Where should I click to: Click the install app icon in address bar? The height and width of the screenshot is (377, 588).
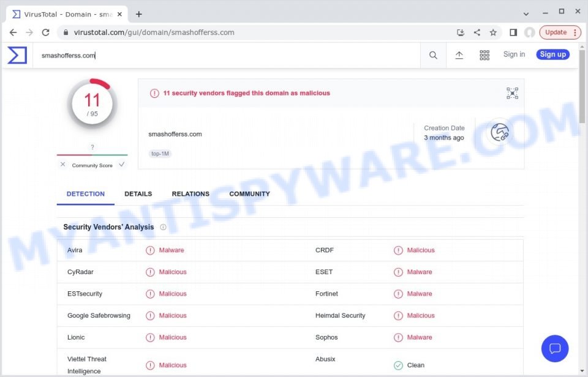pyautogui.click(x=461, y=32)
